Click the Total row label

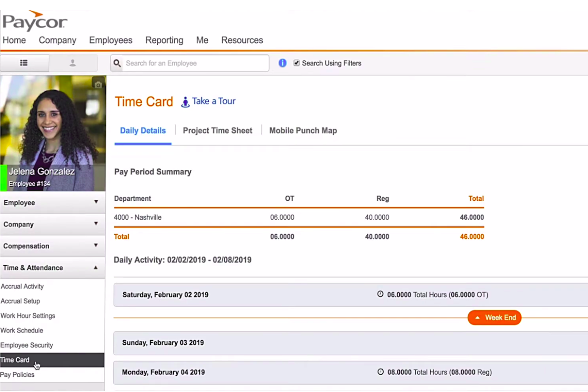tap(122, 237)
